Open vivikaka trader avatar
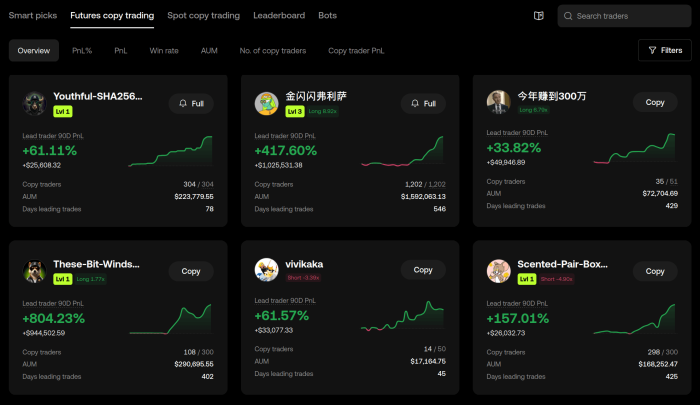700x405 pixels. (267, 270)
